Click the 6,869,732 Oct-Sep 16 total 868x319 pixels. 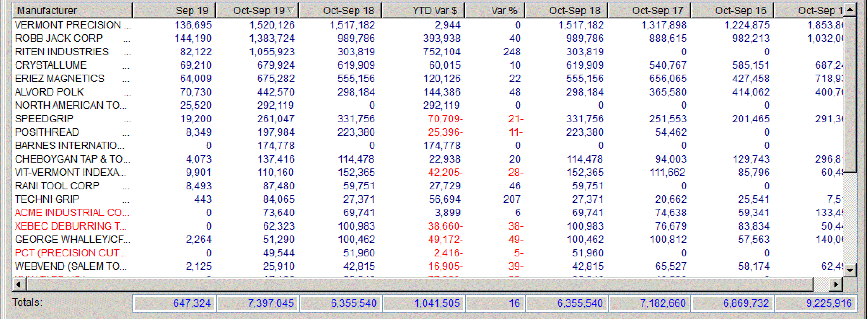tap(732, 303)
